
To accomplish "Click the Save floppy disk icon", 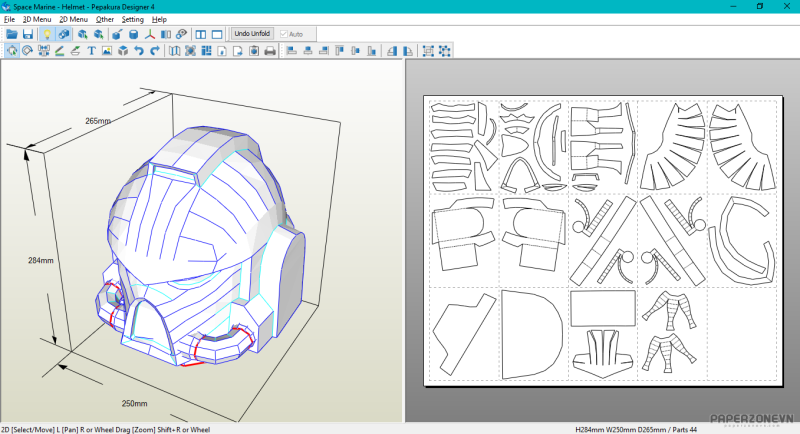I will pyautogui.click(x=28, y=34).
